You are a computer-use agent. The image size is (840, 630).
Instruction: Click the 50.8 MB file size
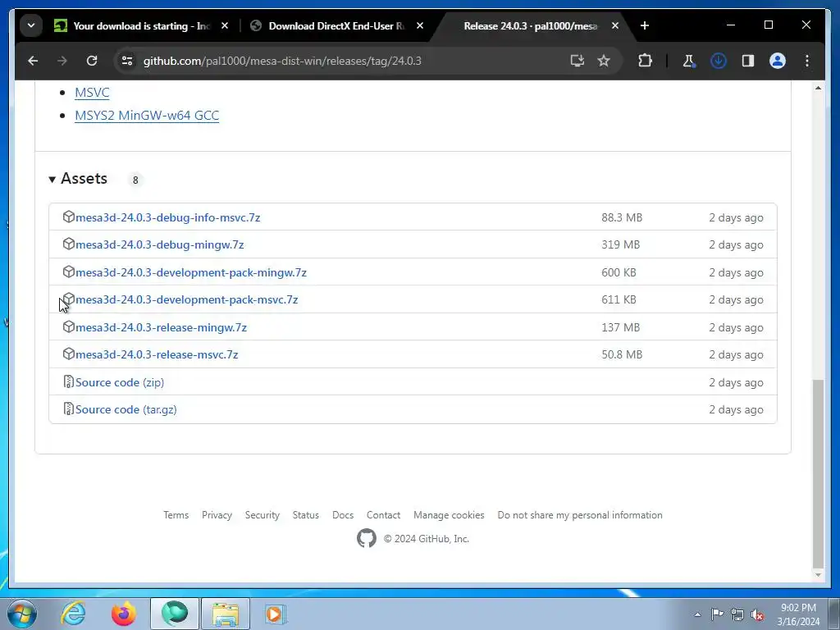pyautogui.click(x=622, y=354)
